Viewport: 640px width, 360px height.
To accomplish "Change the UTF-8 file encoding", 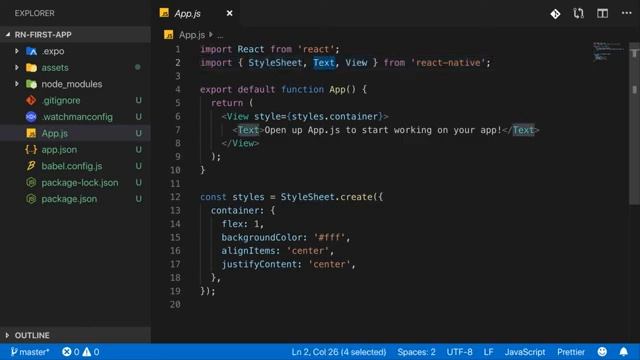I will point(459,352).
